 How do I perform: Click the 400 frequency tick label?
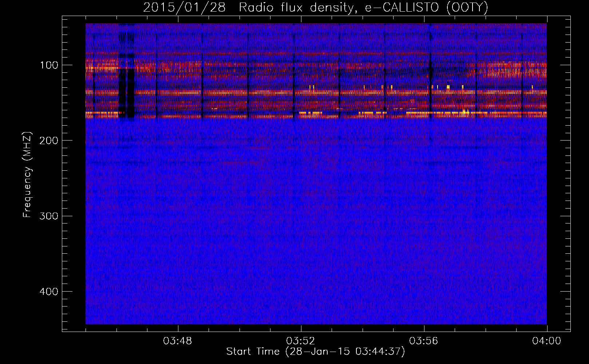(x=48, y=292)
